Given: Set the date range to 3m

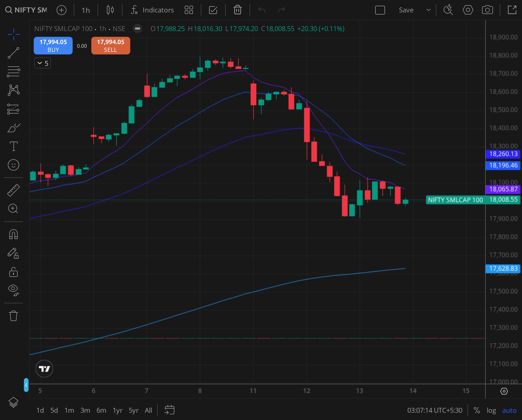Looking at the screenshot, I should click(x=85, y=410).
